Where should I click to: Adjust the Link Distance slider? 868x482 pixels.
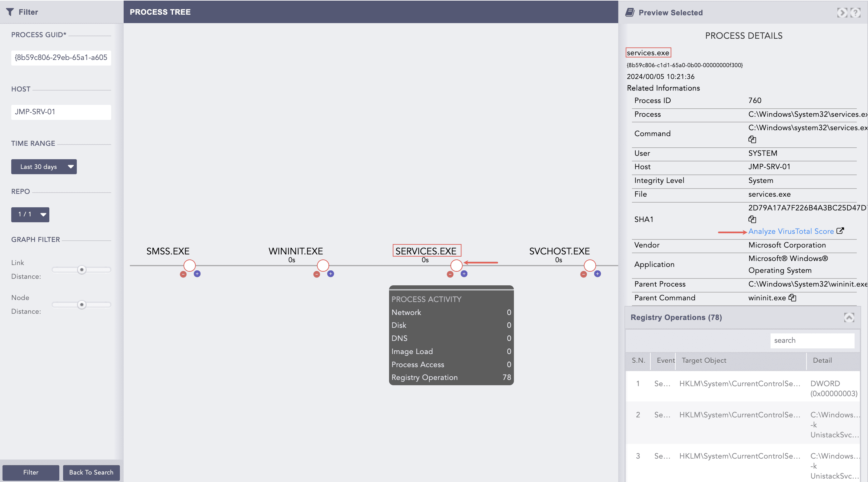tap(81, 269)
